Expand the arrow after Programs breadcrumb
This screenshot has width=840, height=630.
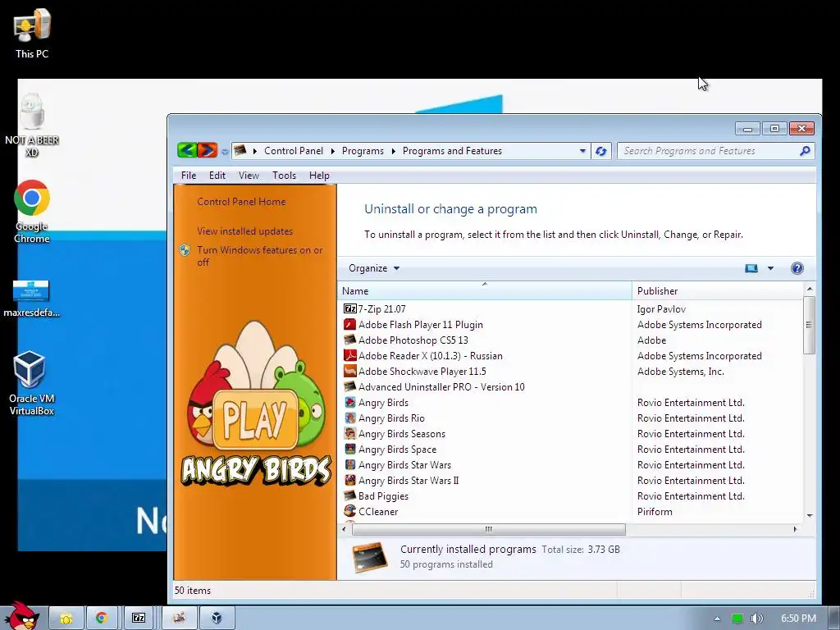tap(393, 151)
